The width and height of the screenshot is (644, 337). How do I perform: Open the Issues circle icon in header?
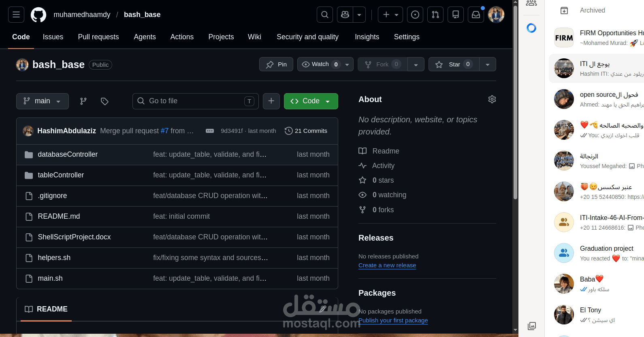click(x=415, y=15)
